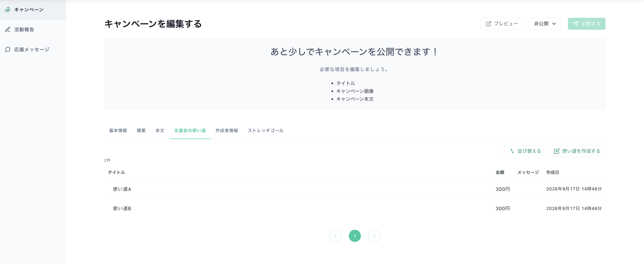Viewport: 644px width, 264px height.
Task: Click the pencil icon beside 活動報告
Action: tap(8, 29)
